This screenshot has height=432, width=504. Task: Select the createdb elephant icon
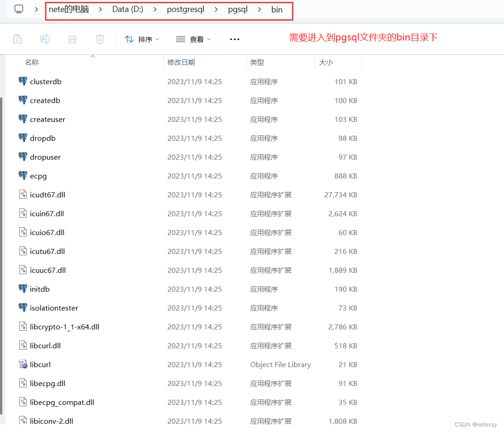click(x=23, y=100)
